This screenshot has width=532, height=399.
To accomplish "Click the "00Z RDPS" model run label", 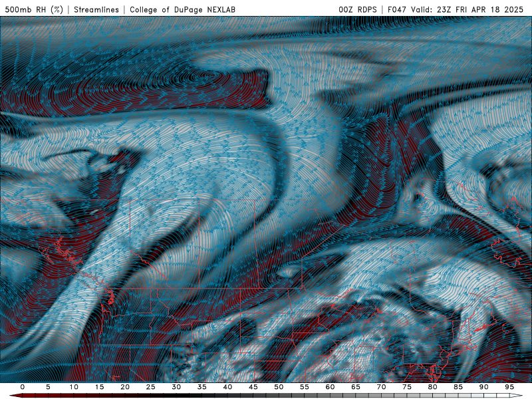I will [358, 9].
